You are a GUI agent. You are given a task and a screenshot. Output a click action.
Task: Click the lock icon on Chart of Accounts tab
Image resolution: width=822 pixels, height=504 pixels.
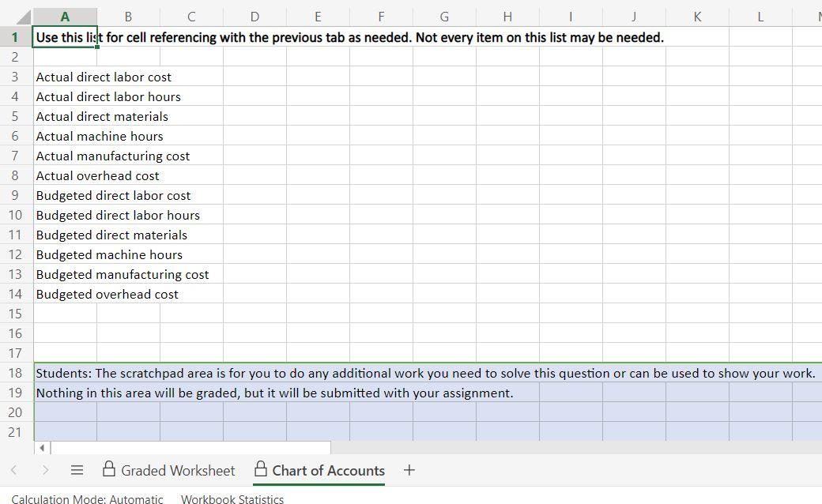pos(261,470)
